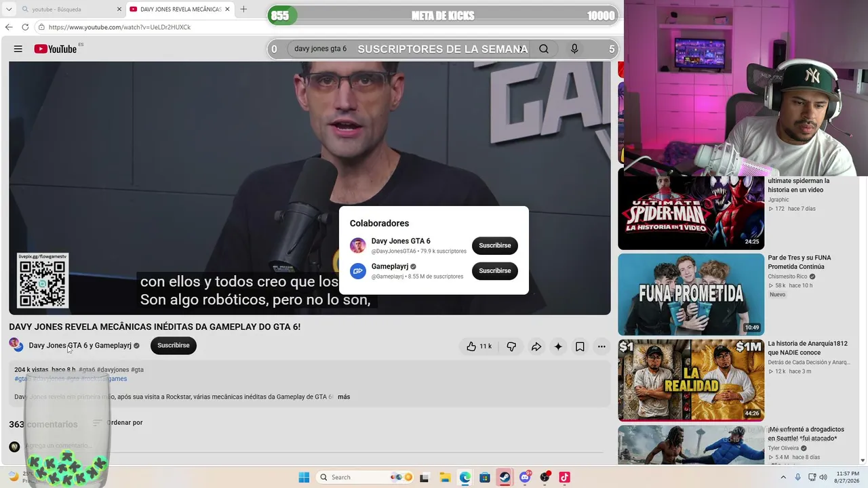Go back with the browser back arrow

(x=9, y=27)
